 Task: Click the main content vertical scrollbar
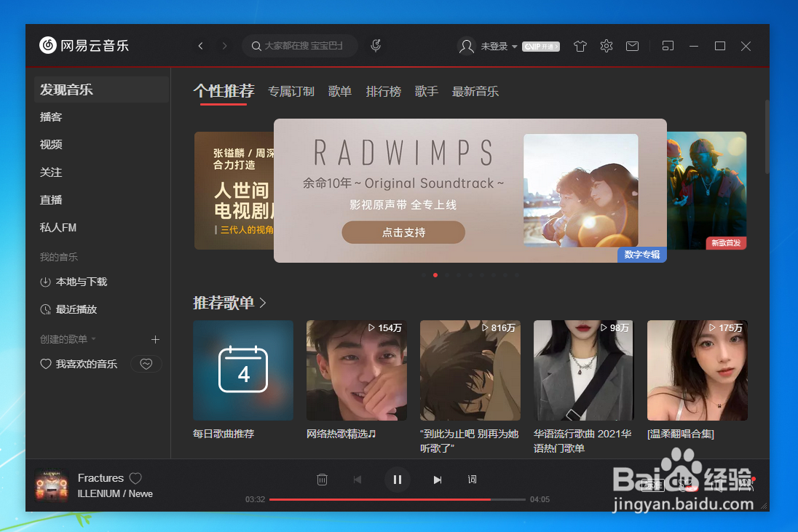767,138
